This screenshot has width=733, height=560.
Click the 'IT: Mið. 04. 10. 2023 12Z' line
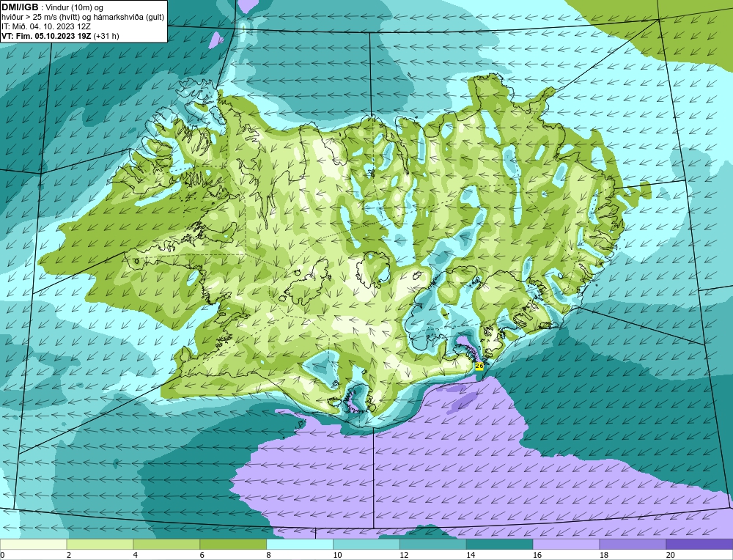click(45, 26)
